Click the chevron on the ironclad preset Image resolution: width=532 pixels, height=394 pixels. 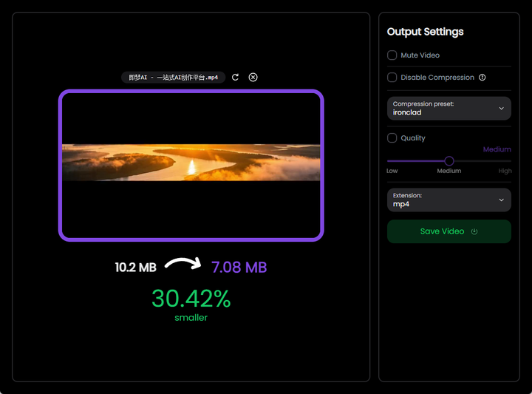point(501,108)
